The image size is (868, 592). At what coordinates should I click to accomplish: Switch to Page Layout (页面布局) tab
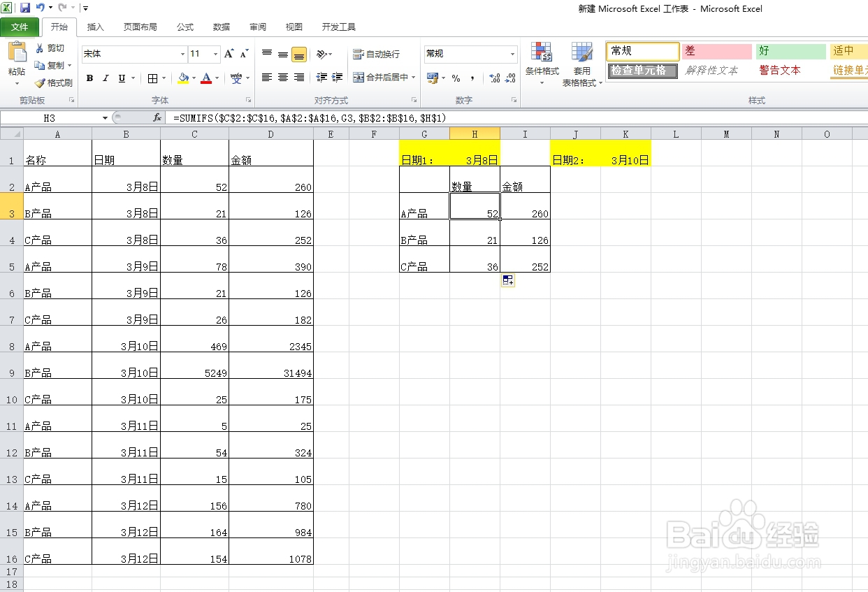coord(140,27)
